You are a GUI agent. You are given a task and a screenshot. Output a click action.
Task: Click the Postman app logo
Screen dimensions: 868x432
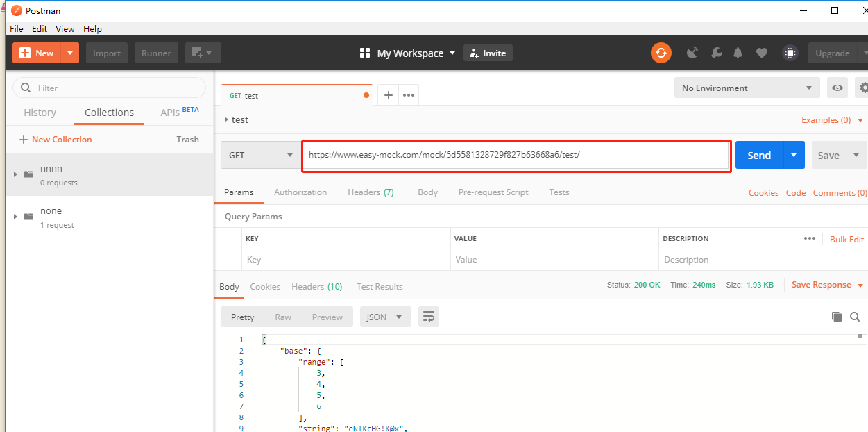click(x=16, y=10)
